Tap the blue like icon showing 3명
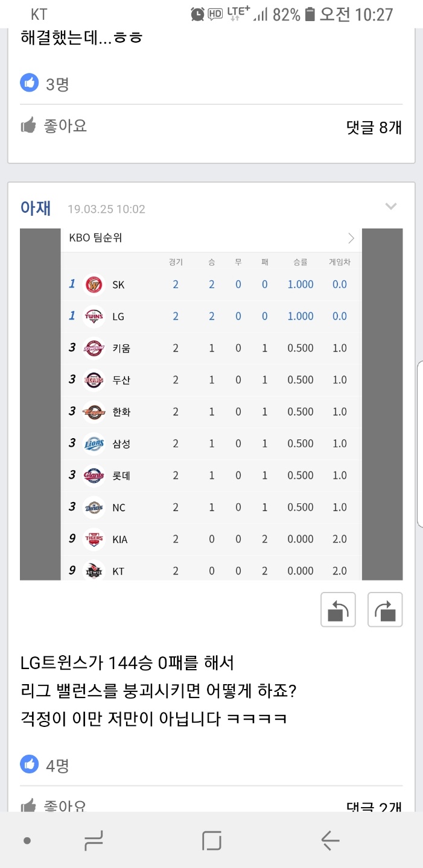 [x=29, y=83]
